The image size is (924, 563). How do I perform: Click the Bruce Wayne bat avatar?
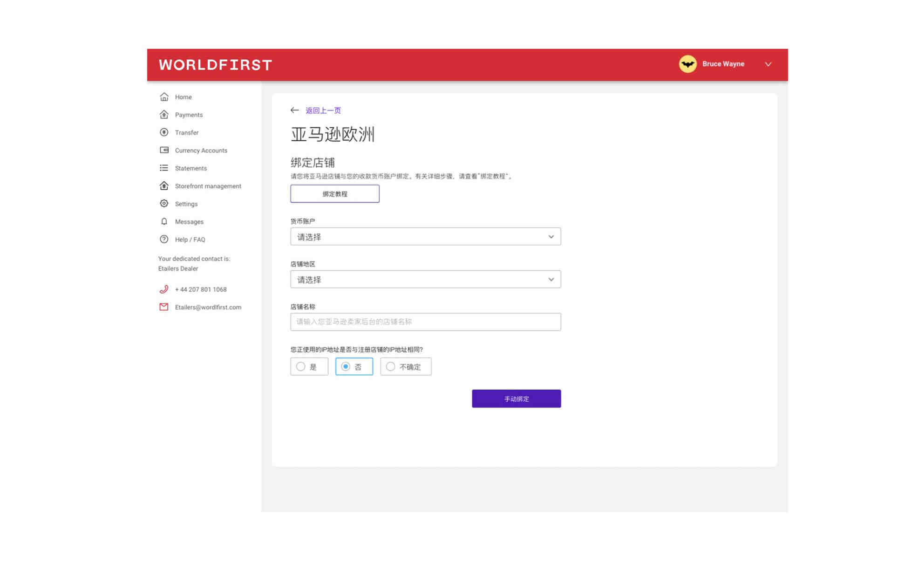pyautogui.click(x=687, y=64)
